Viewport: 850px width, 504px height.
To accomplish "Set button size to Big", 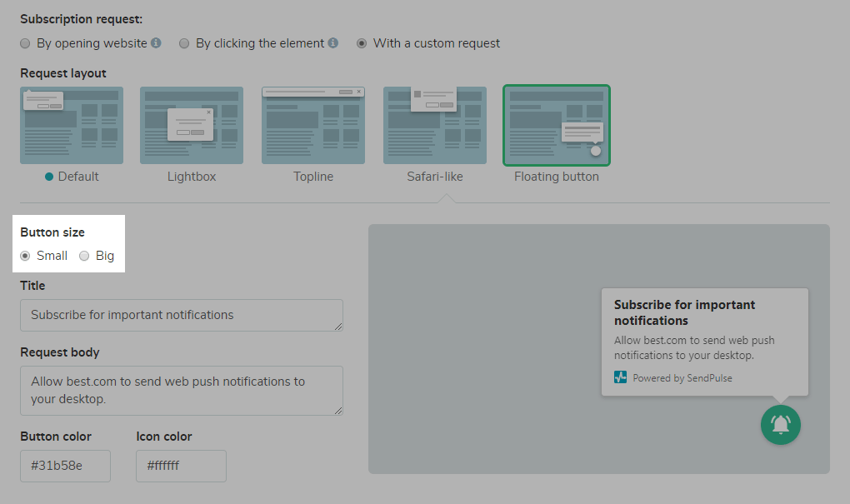I will tap(84, 256).
